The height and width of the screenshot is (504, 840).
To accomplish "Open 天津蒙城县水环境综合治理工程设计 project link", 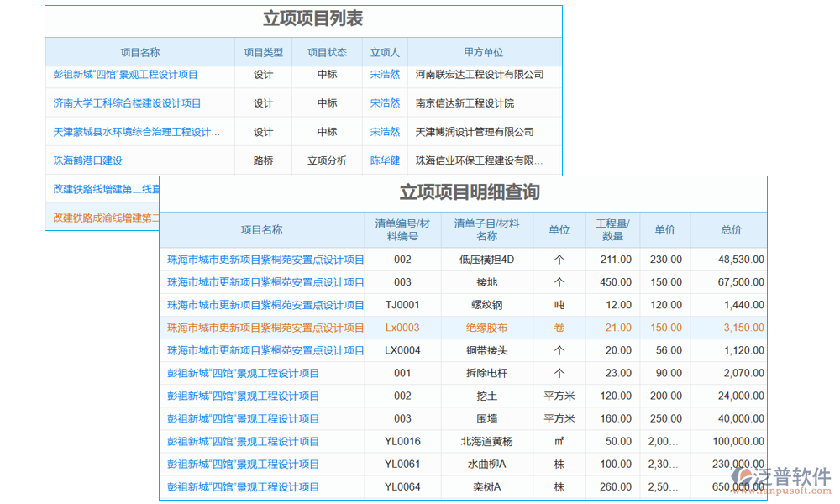I will (124, 131).
